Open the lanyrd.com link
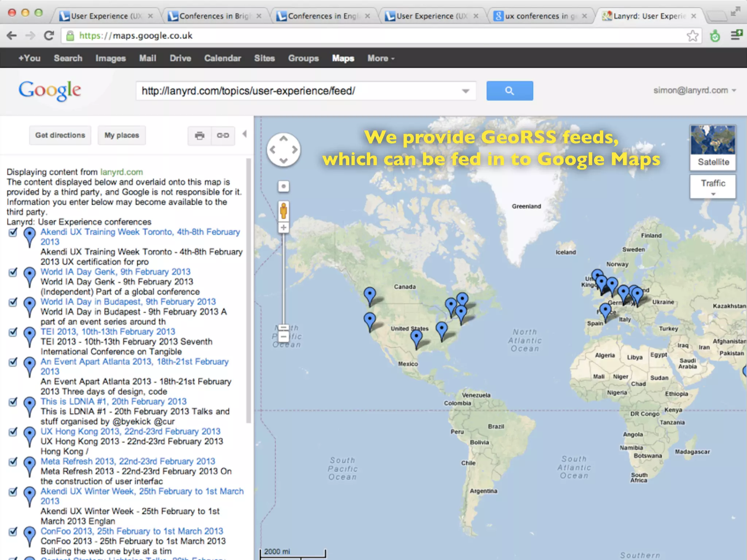747x560 pixels. pos(121,172)
